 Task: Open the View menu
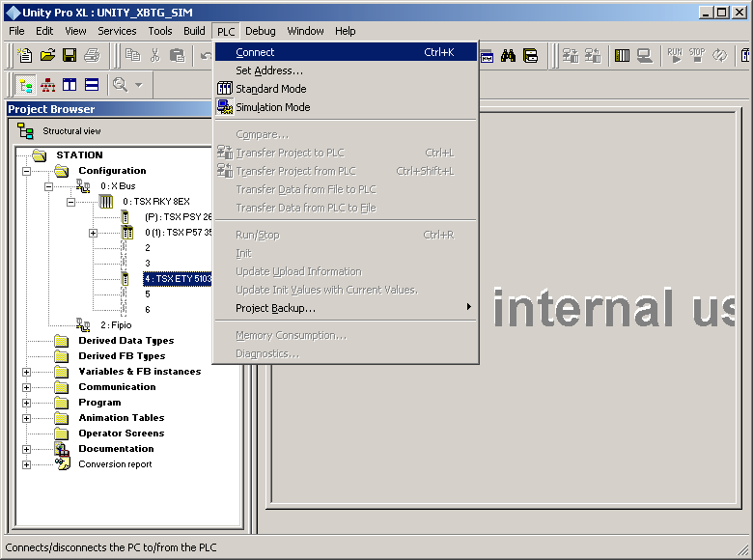75,31
